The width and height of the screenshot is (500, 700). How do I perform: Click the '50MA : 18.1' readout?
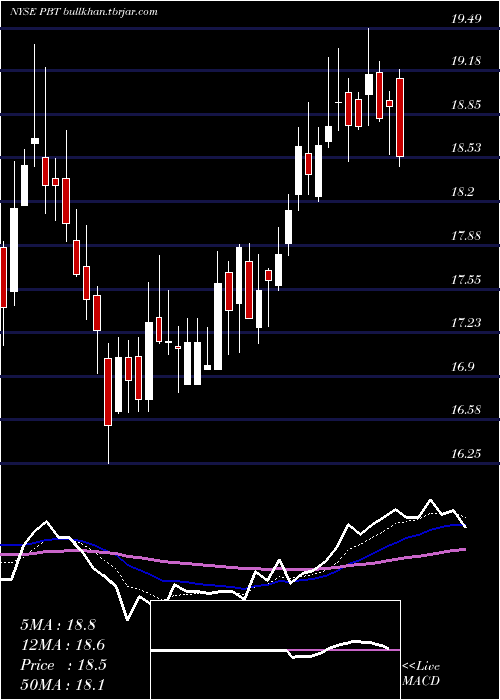pos(62,684)
